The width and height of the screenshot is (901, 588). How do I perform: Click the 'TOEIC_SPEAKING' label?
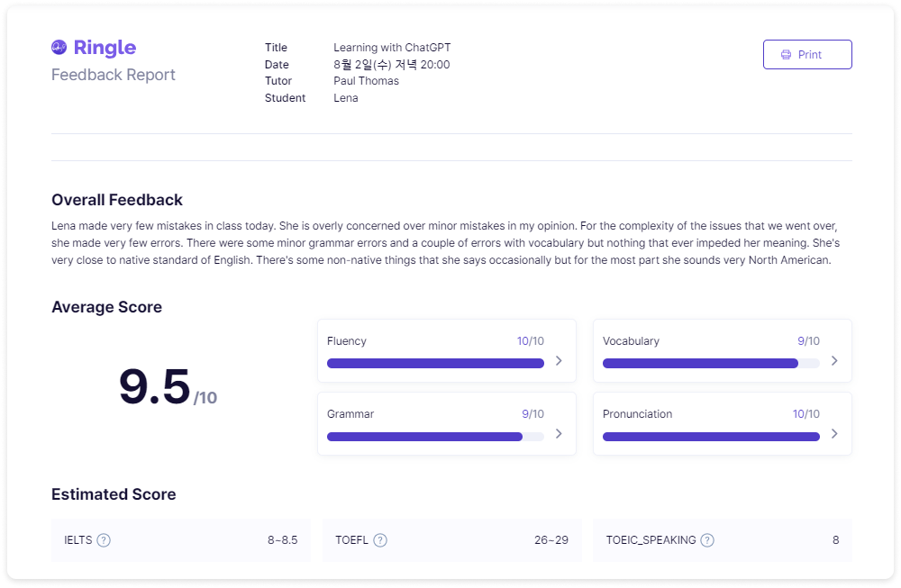click(x=651, y=540)
